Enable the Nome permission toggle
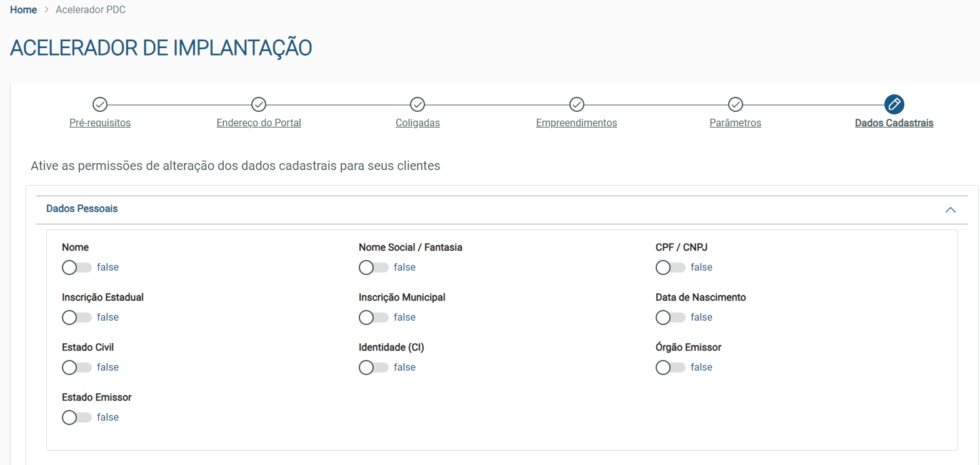980x465 pixels. (76, 267)
